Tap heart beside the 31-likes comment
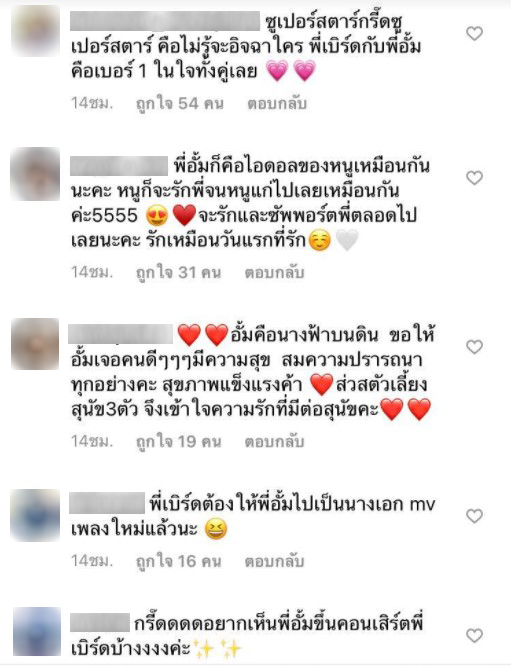 point(474,177)
